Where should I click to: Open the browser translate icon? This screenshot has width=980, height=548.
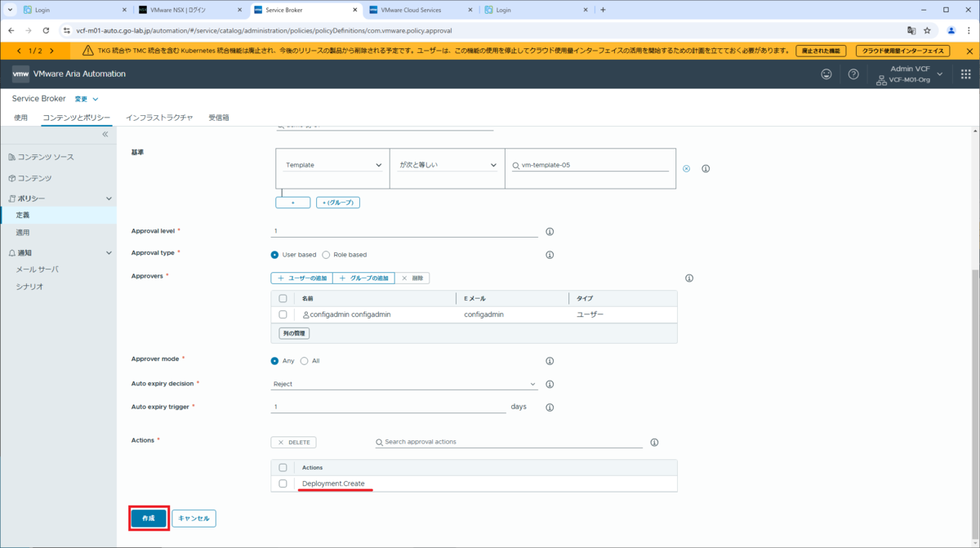pyautogui.click(x=911, y=30)
